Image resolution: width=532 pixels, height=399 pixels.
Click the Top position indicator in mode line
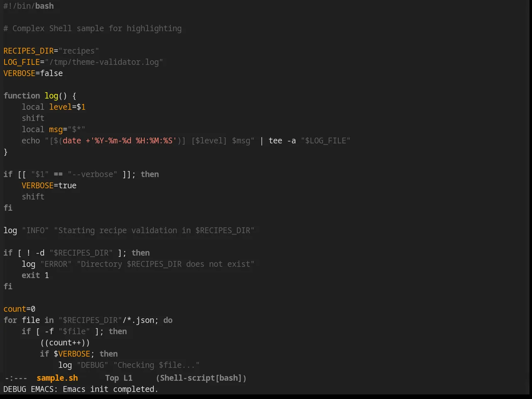[112, 378]
